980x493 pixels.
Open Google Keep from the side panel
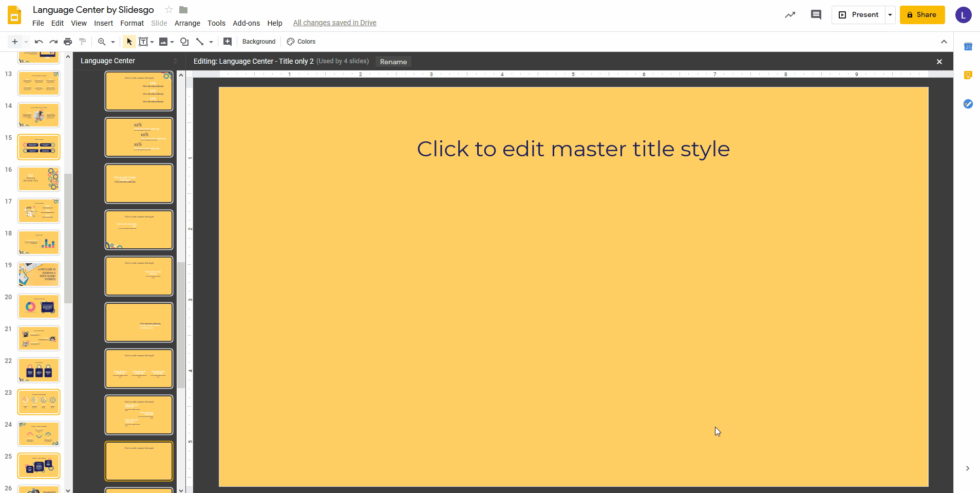pos(969,75)
